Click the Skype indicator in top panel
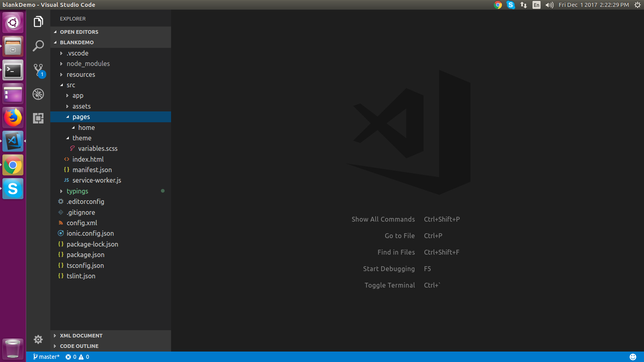 511,5
